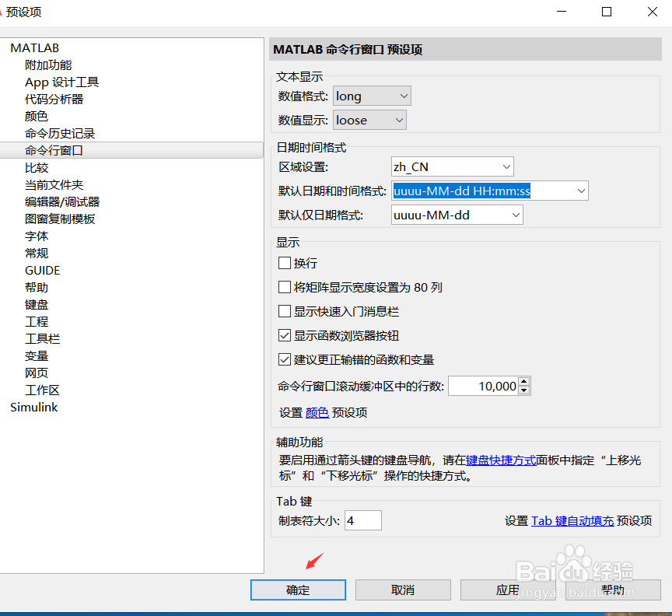Expand 默认日期和时间格式 combo box arrow
The image size is (672, 616).
click(581, 191)
